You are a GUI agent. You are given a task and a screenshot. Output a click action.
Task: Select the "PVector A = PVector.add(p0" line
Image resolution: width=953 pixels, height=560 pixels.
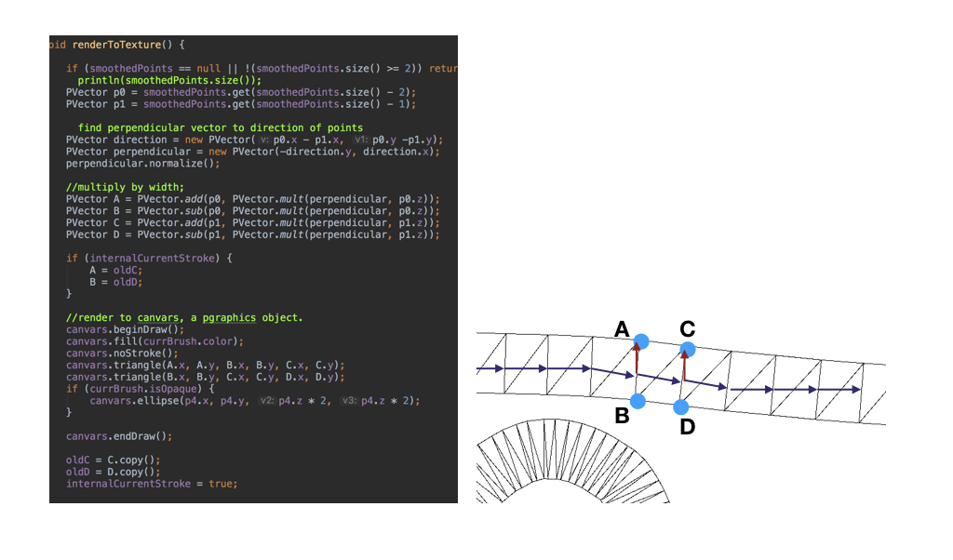pos(253,199)
